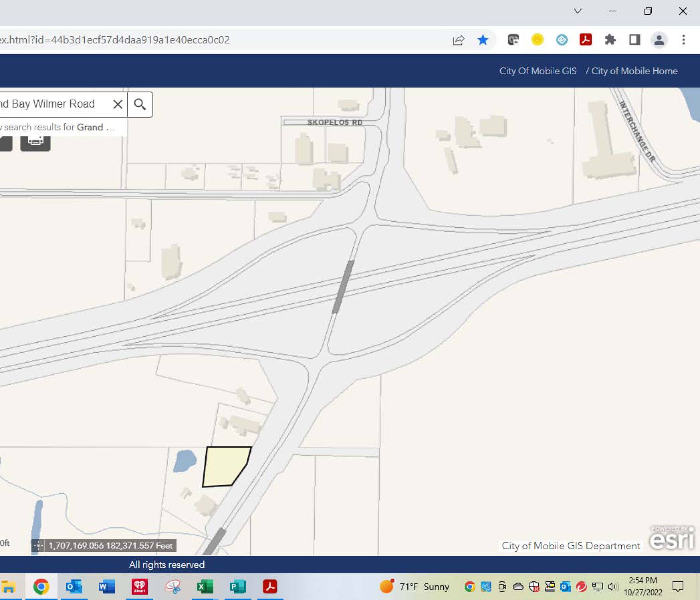The width and height of the screenshot is (700, 600).
Task: Open Chrome three-dot menu
Action: pyautogui.click(x=683, y=40)
